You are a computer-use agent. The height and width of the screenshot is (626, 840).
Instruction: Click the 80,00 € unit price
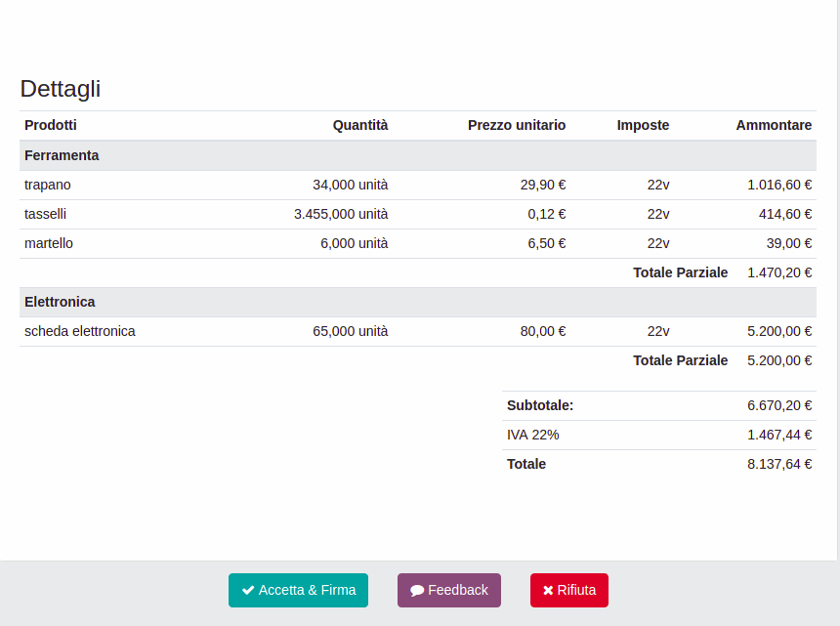tap(543, 331)
